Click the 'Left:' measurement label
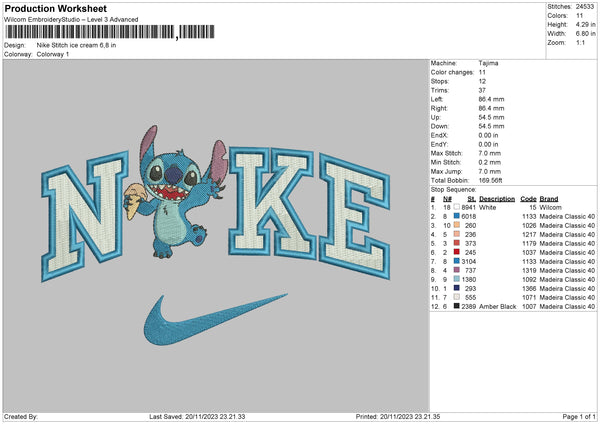This screenshot has width=600, height=424. point(437,99)
